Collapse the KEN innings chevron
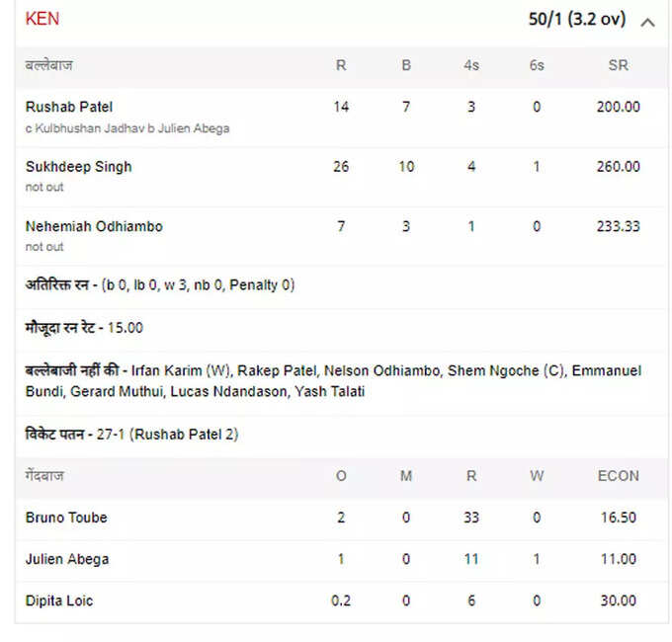Screen dimensions: 672x642 pyautogui.click(x=647, y=23)
